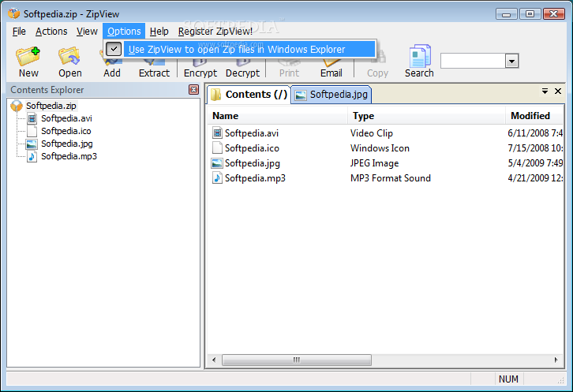The height and width of the screenshot is (392, 573).
Task: Click the image icon on Softpedia.jpg tab
Action: 301,95
